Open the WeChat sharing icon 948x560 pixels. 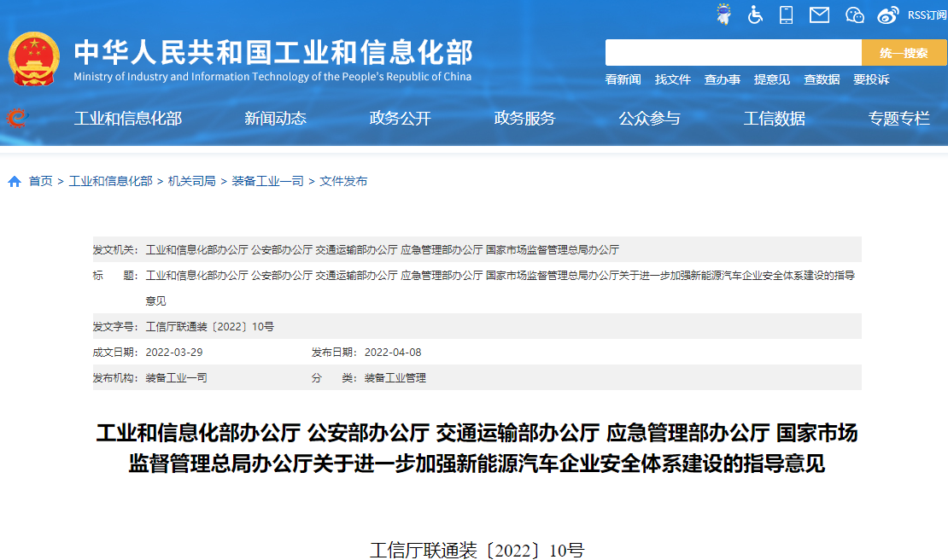(x=854, y=15)
